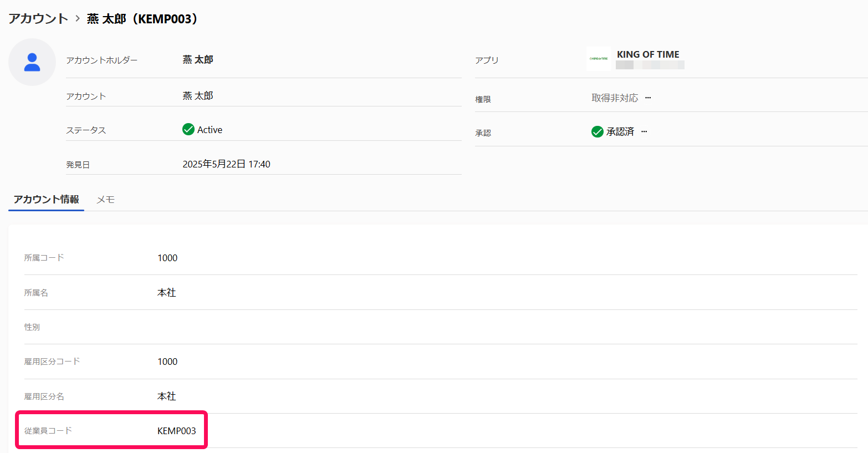The height and width of the screenshot is (453, 868).
Task: Click the 性別 label
Action: [x=32, y=327]
